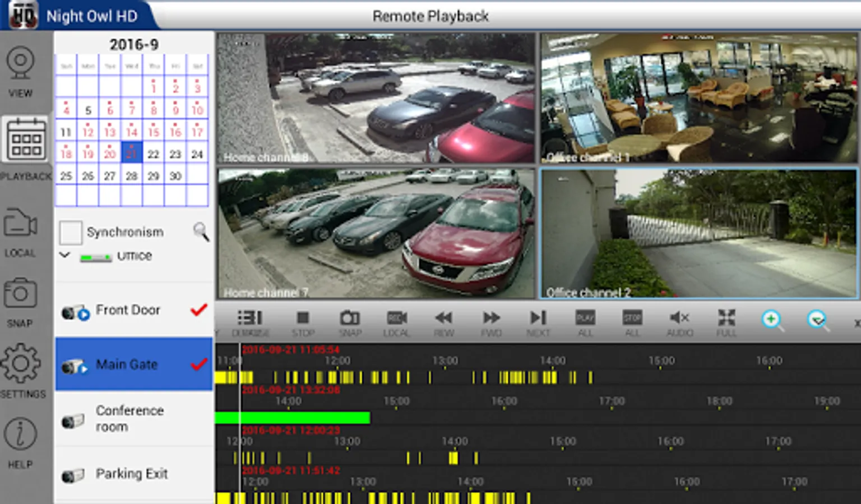Image resolution: width=861 pixels, height=504 pixels.
Task: Pick September 22 on the calendar
Action: tap(153, 154)
